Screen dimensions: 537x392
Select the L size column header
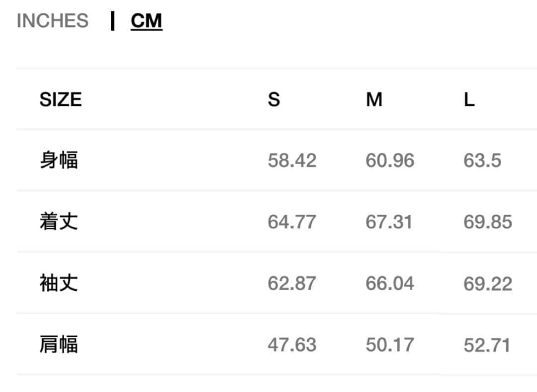pyautogui.click(x=469, y=100)
